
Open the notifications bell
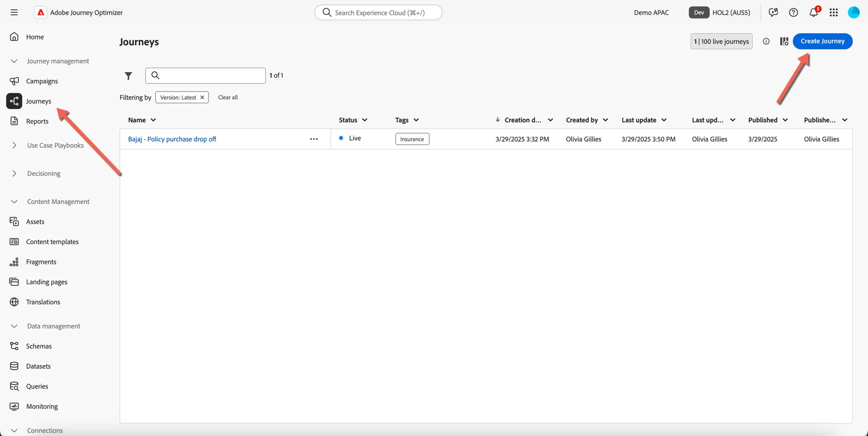814,13
